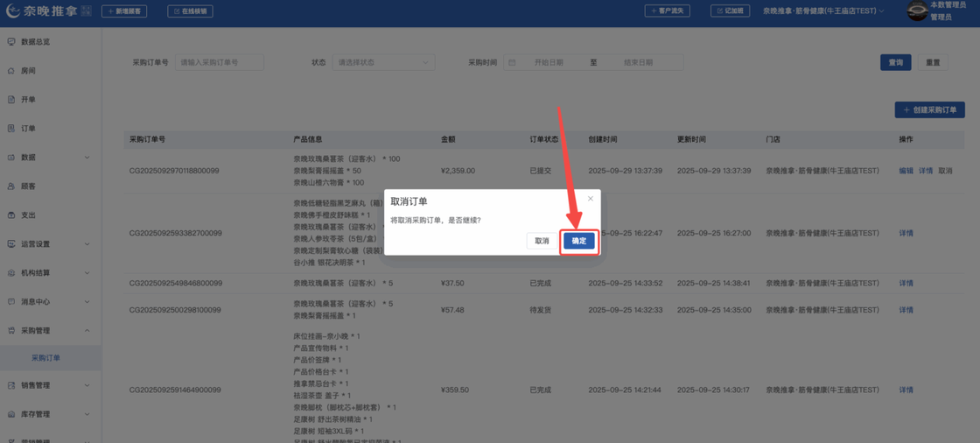The width and height of the screenshot is (980, 443).
Task: Click order number CG2025092593382700099
Action: click(176, 233)
